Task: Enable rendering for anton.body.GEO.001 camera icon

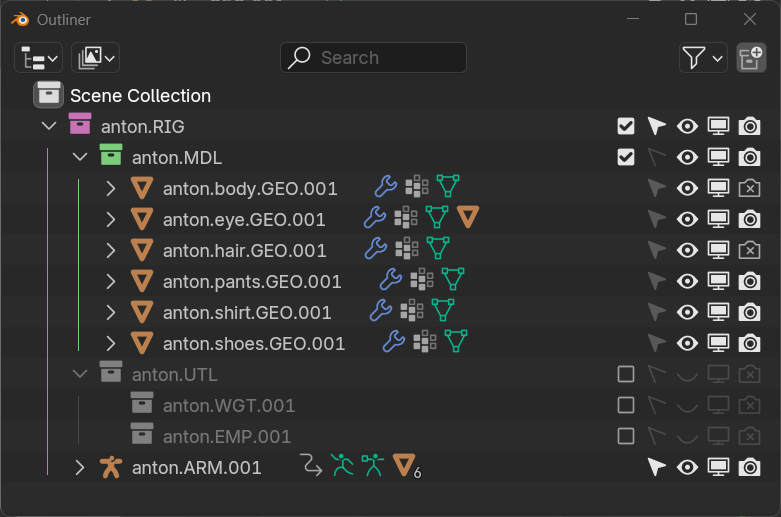Action: click(749, 188)
